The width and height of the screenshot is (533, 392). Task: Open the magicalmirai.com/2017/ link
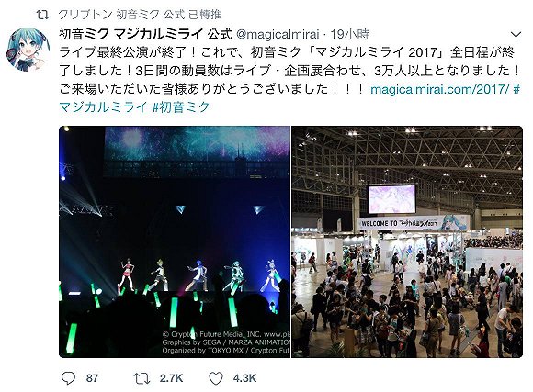[439, 89]
